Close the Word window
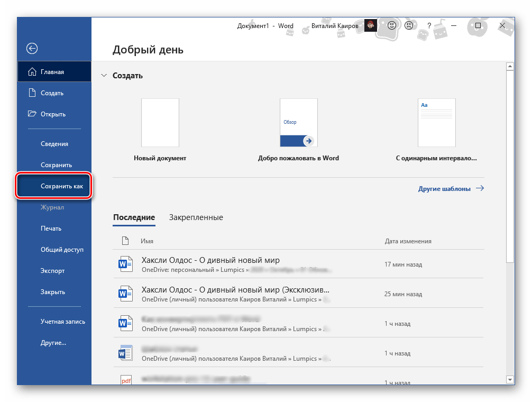This screenshot has height=402, width=532. (502, 25)
